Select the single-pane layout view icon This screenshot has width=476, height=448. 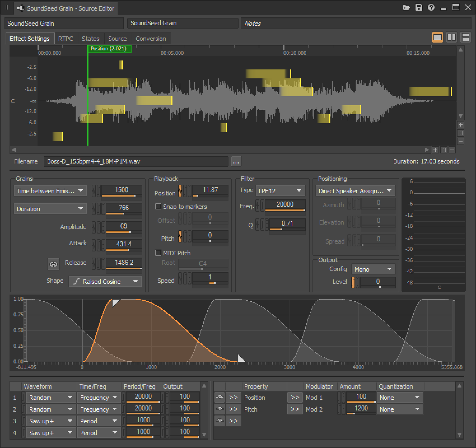pyautogui.click(x=438, y=37)
